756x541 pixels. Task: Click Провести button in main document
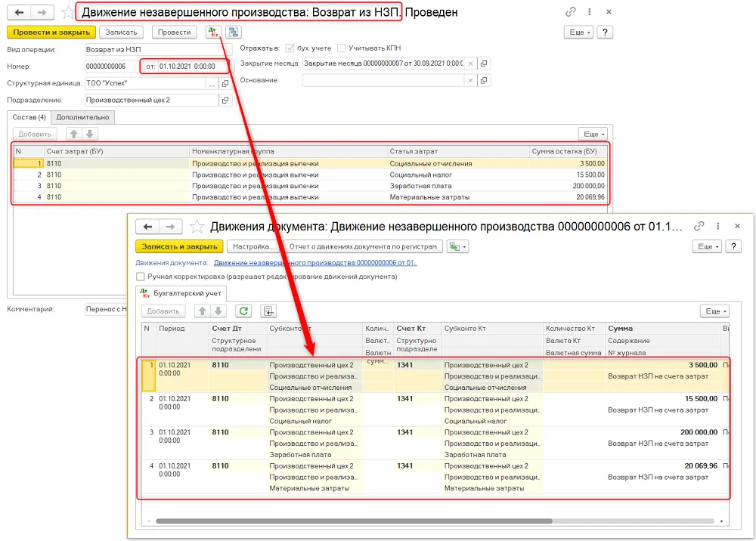pos(174,32)
